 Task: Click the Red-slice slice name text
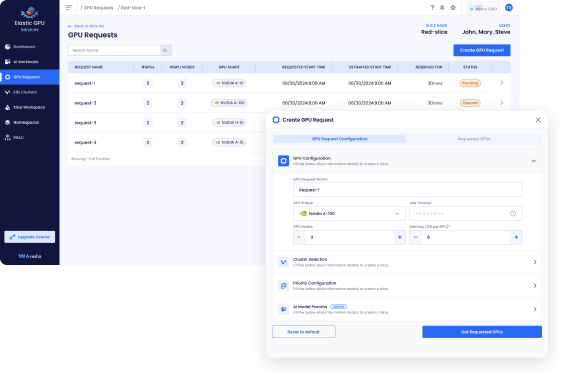pos(434,32)
